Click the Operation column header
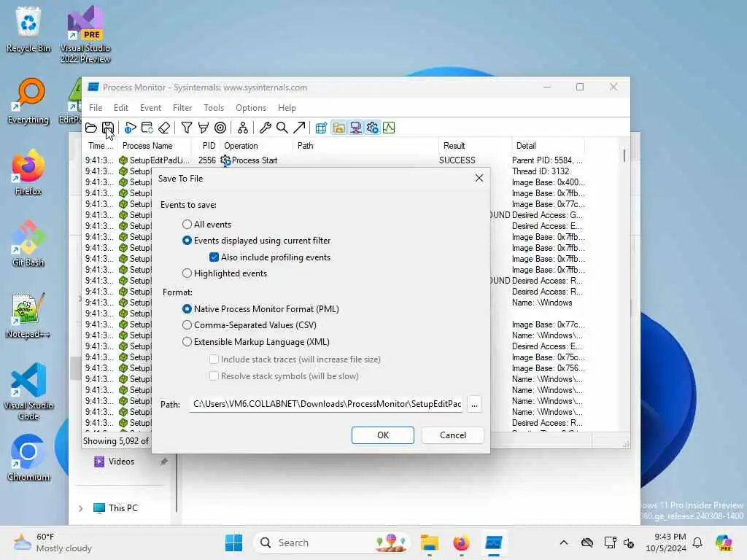This screenshot has height=560, width=747. pyautogui.click(x=257, y=146)
